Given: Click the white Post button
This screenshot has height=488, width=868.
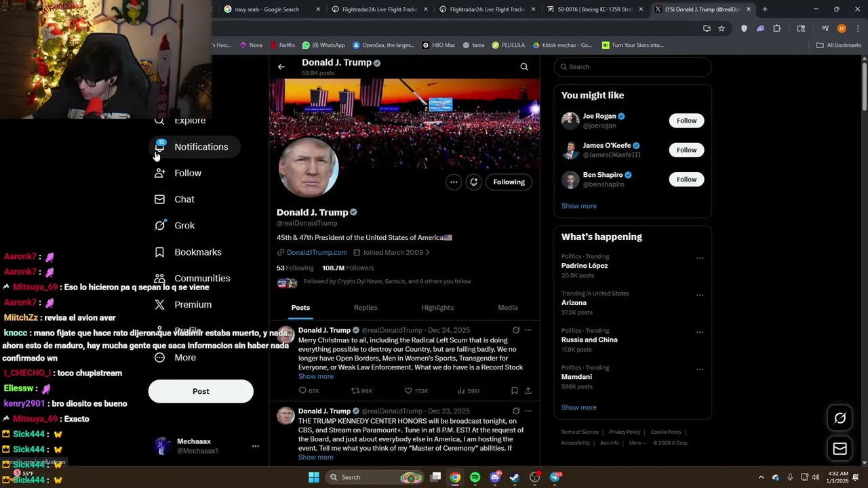Looking at the screenshot, I should [201, 391].
